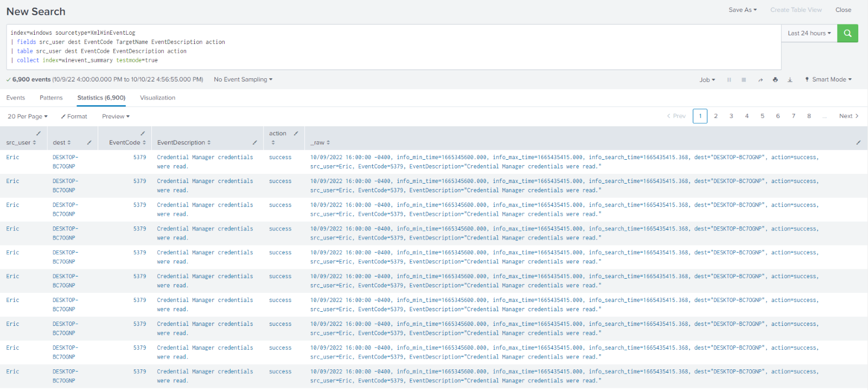Sort table by EventCode column
This screenshot has width=868, height=390.
click(127, 143)
